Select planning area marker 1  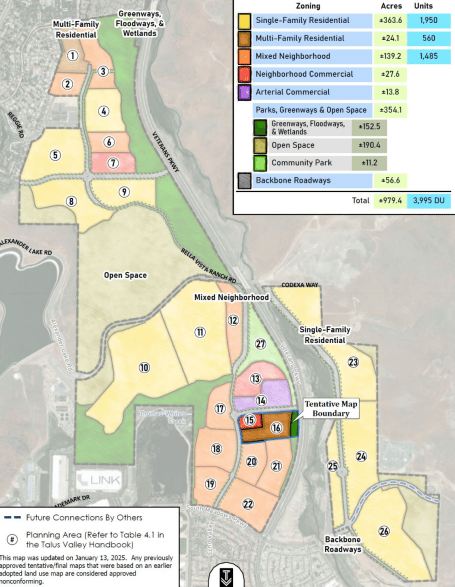pos(72,56)
